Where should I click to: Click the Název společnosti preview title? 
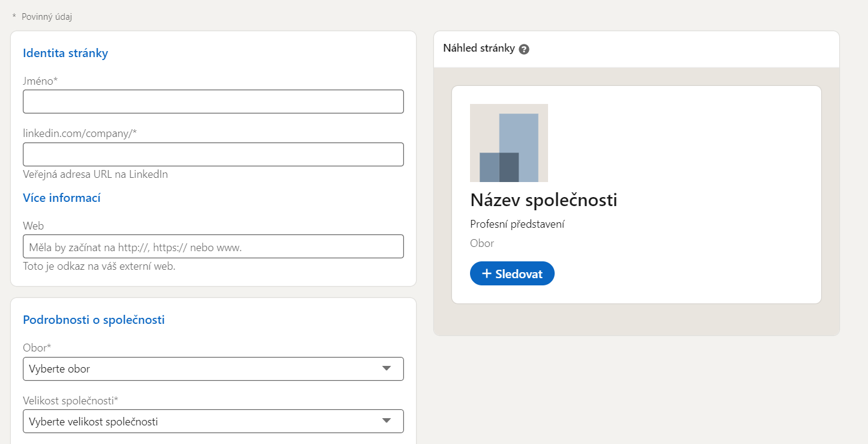click(x=544, y=200)
